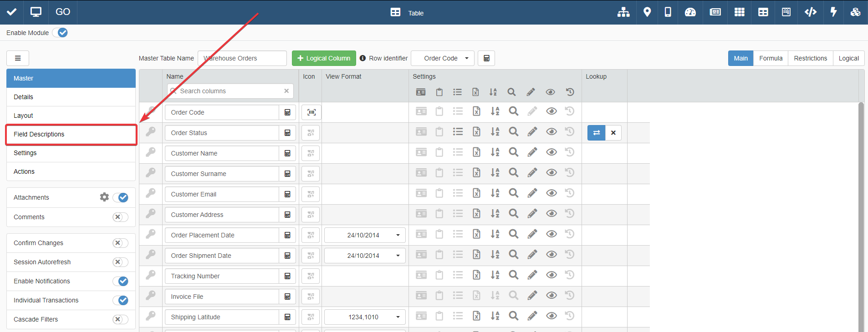Toggle the Enable Module switch
Viewport: 868px width, 332px height.
coord(60,33)
